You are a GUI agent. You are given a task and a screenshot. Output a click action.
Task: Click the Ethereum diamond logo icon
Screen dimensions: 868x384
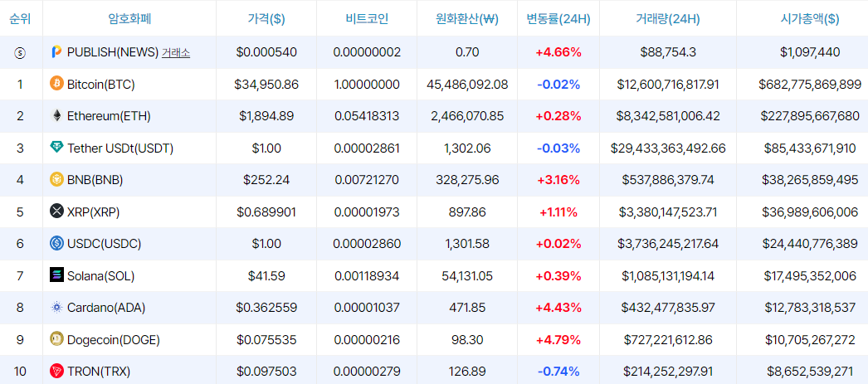pyautogui.click(x=56, y=116)
